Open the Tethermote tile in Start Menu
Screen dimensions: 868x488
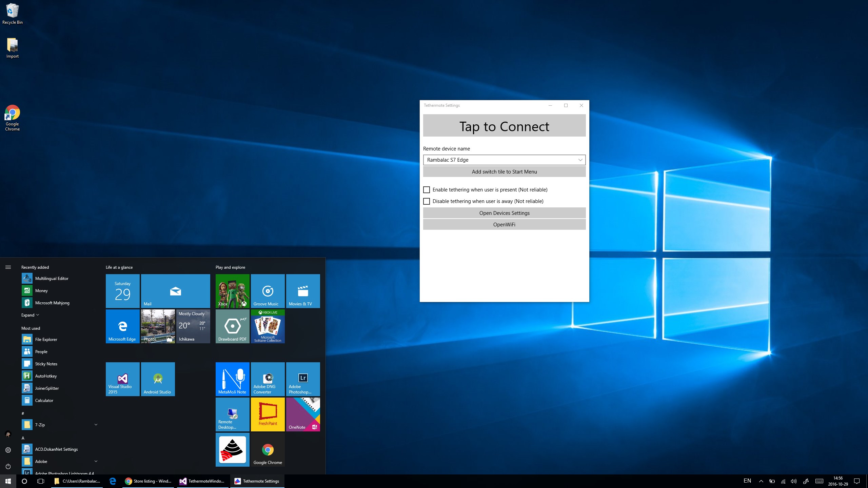click(x=232, y=449)
